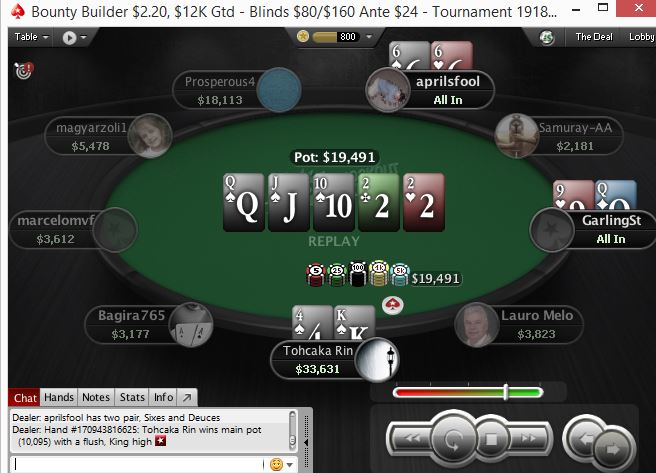
Task: Open The Deal
Action: pos(594,37)
